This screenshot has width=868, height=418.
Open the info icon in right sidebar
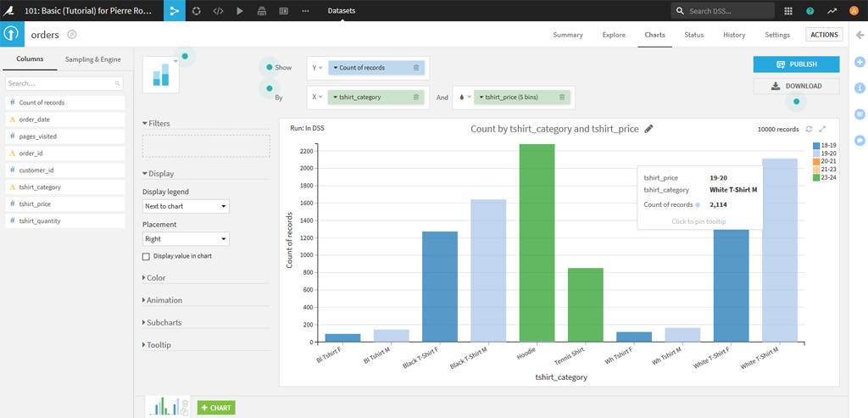point(860,87)
